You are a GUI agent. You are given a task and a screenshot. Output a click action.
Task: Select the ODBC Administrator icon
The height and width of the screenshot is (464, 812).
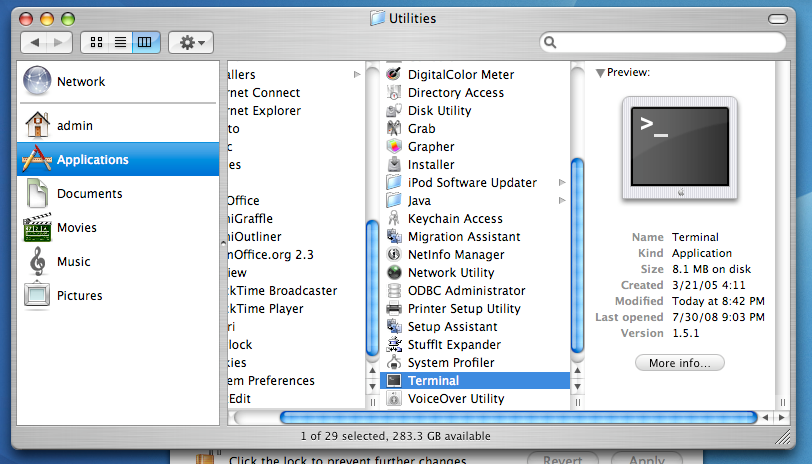(x=394, y=290)
